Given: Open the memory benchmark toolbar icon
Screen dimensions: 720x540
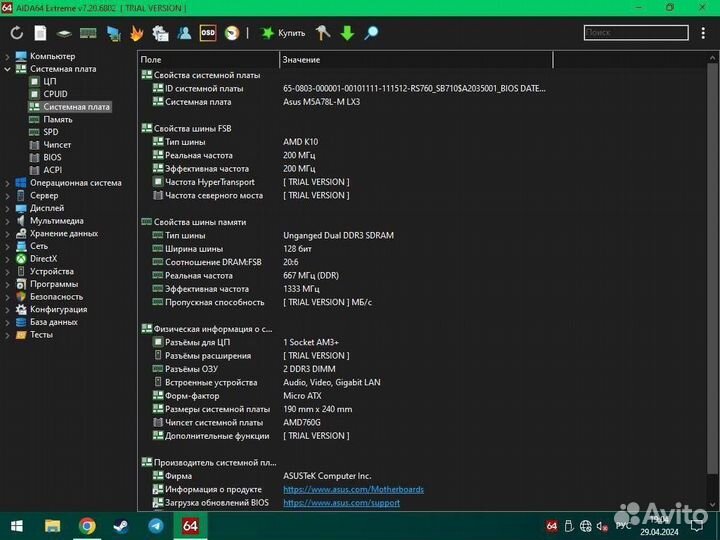Looking at the screenshot, I should (x=88, y=33).
